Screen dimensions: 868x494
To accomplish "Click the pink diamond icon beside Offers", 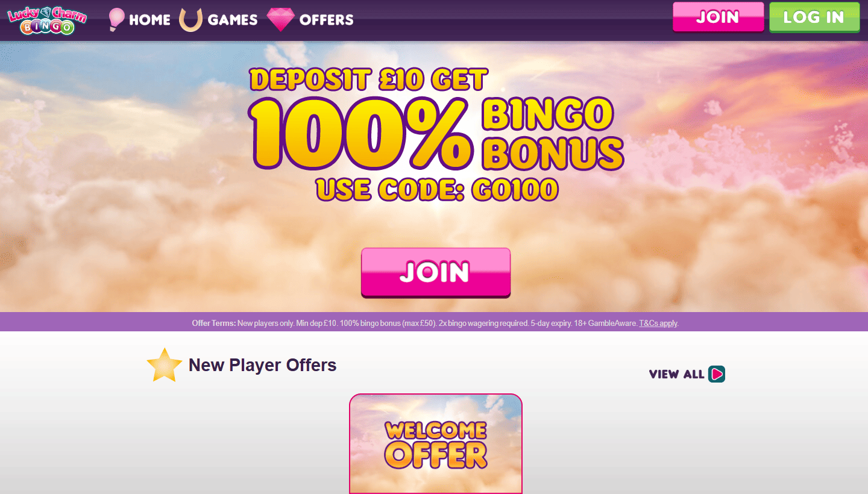I will tap(280, 19).
